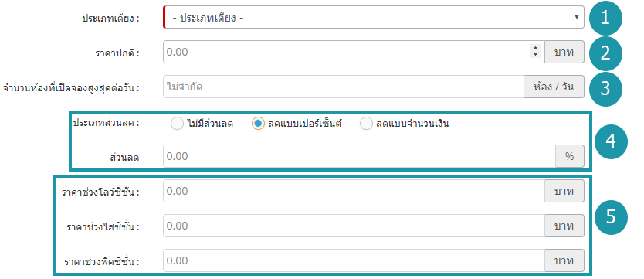The height and width of the screenshot is (279, 644).
Task: Increase ราคาปกติ with the up stepper arrow
Action: pos(535,49)
